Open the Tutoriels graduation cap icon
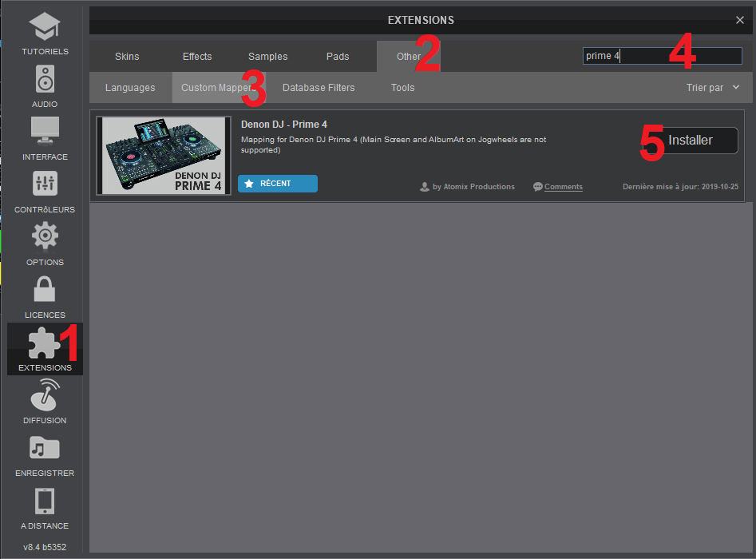Screen dimensions: 756x559 (x=45, y=28)
